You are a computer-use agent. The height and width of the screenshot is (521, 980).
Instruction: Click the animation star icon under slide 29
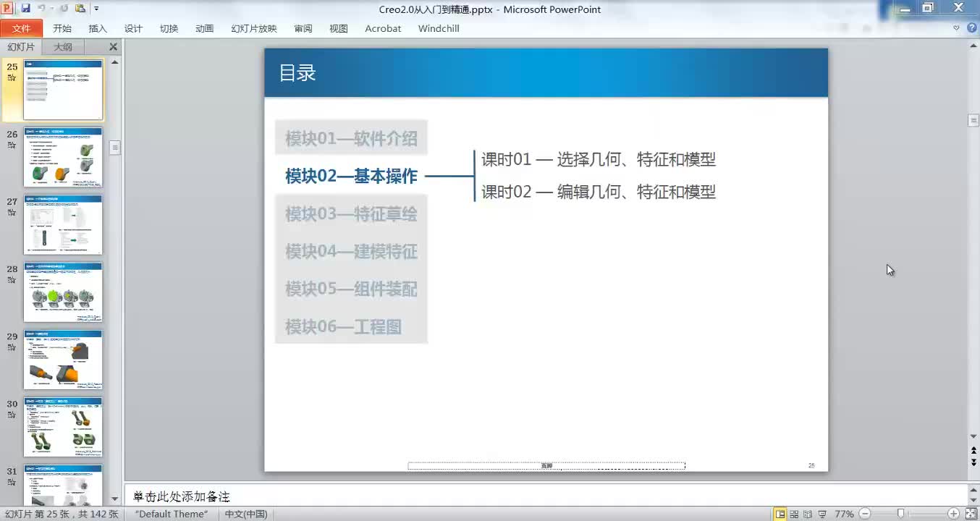click(12, 347)
